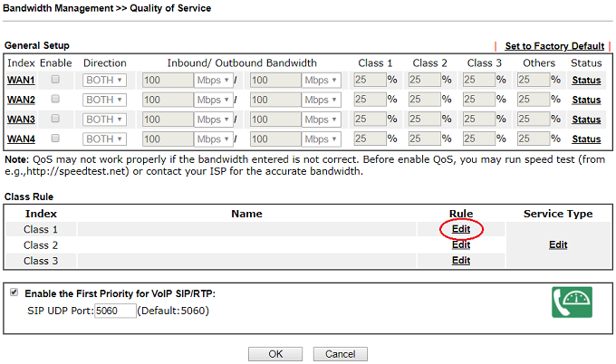
Task: Click the OK button
Action: coord(275,353)
